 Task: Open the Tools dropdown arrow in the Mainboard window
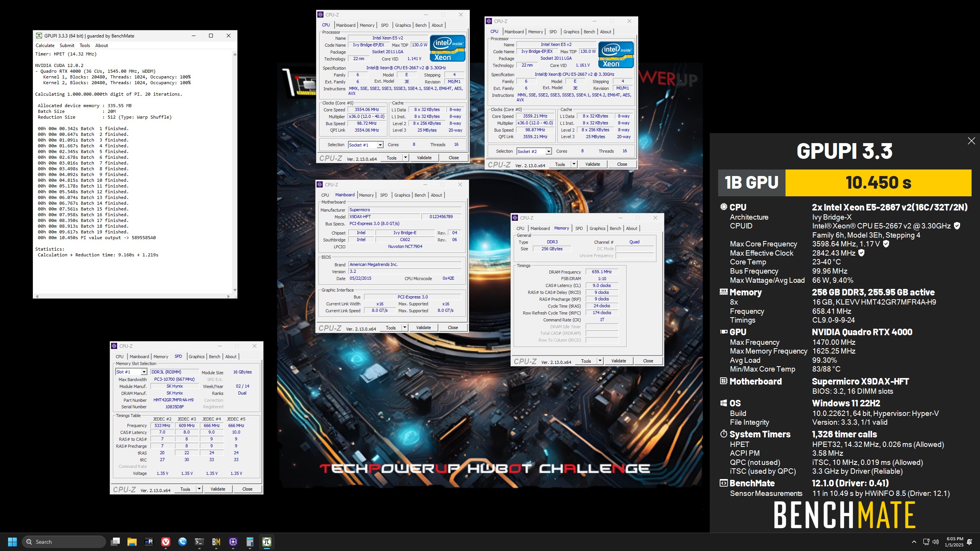[x=405, y=328]
